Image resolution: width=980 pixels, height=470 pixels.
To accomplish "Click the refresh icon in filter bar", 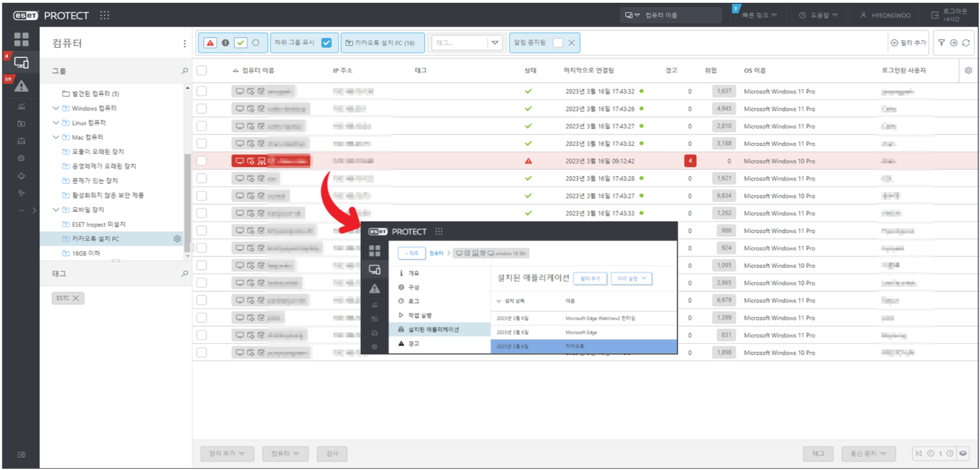I will coord(966,43).
